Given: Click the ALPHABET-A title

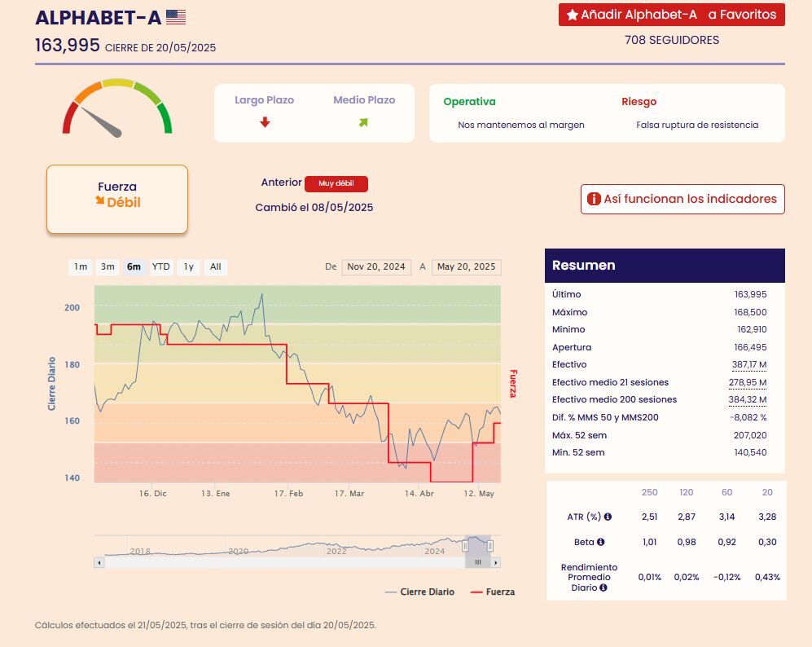Looking at the screenshot, I should (99, 18).
